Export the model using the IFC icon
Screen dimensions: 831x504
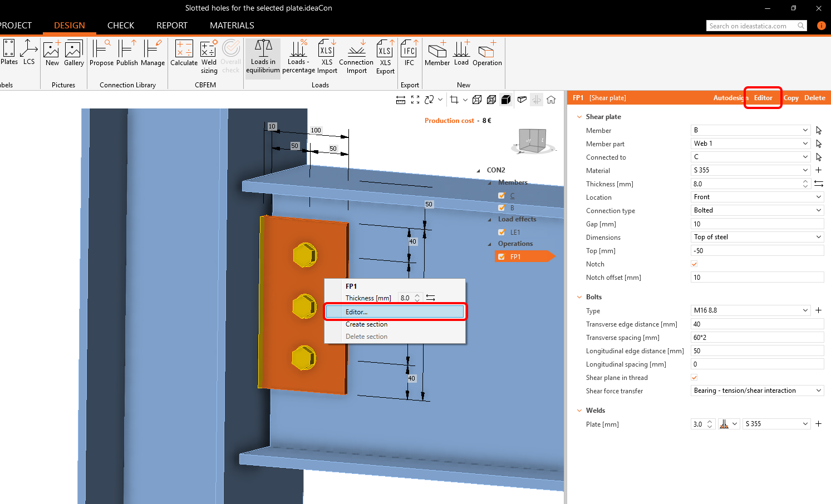409,53
